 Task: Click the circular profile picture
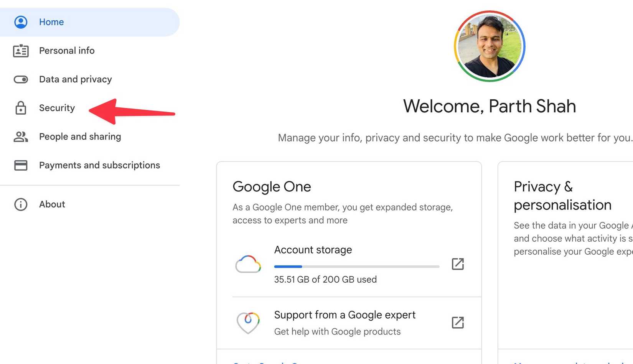click(x=489, y=46)
